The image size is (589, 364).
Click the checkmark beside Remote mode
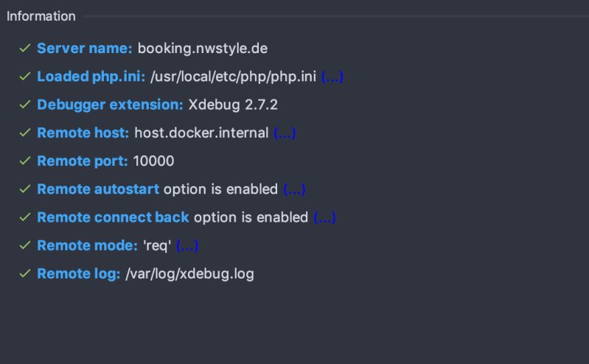pyautogui.click(x=25, y=245)
